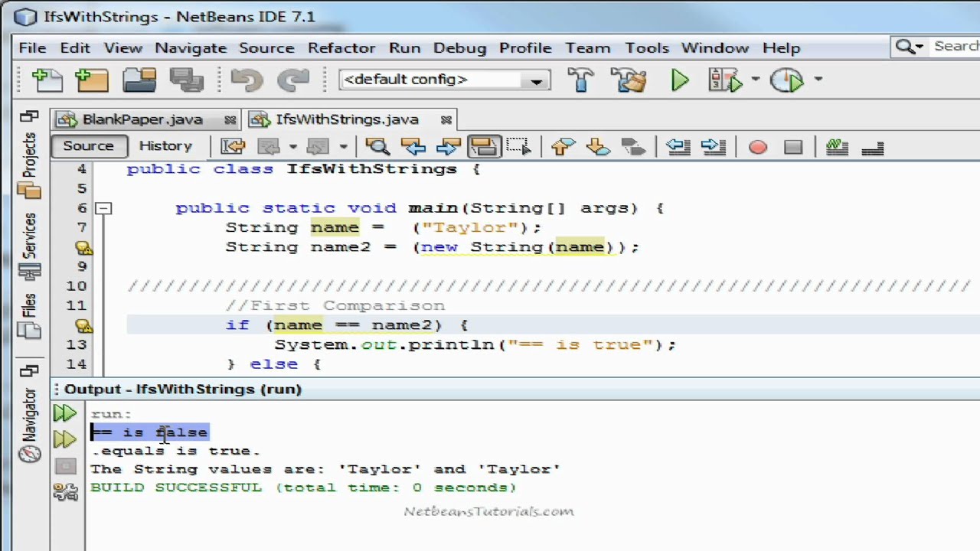This screenshot has height=551, width=980.
Task: Switch to BlankPaper.java tab
Action: click(142, 119)
